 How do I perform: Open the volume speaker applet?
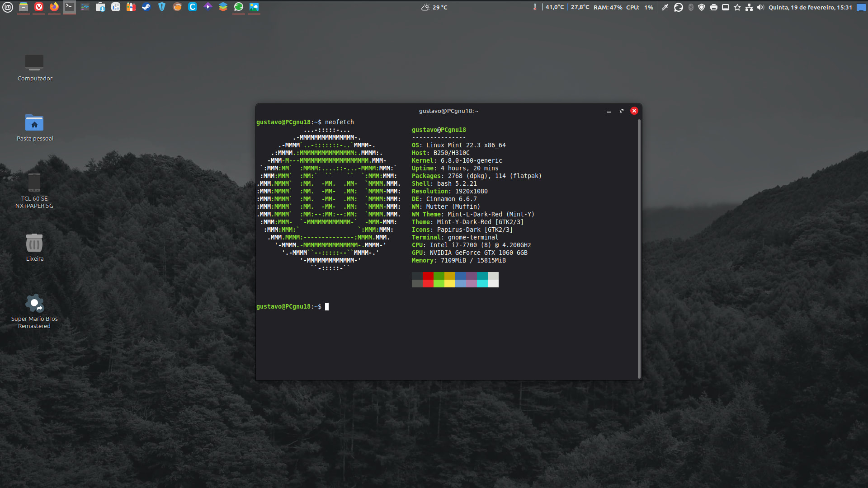click(x=760, y=7)
